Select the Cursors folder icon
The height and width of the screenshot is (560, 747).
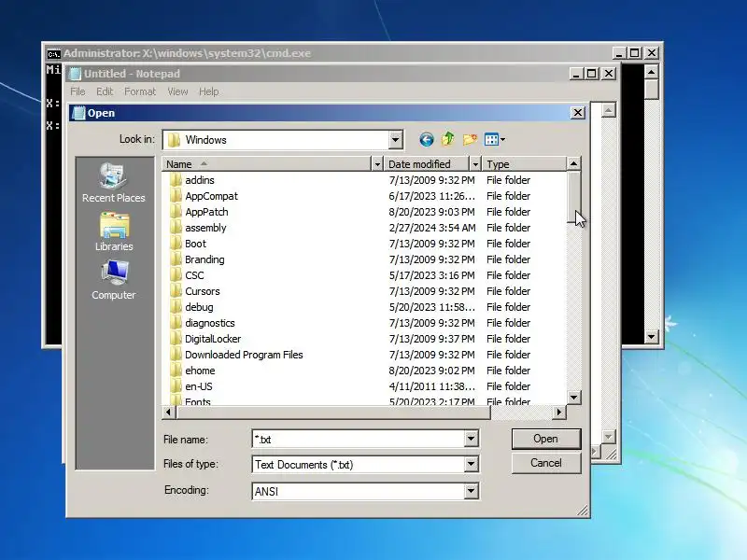pyautogui.click(x=176, y=291)
